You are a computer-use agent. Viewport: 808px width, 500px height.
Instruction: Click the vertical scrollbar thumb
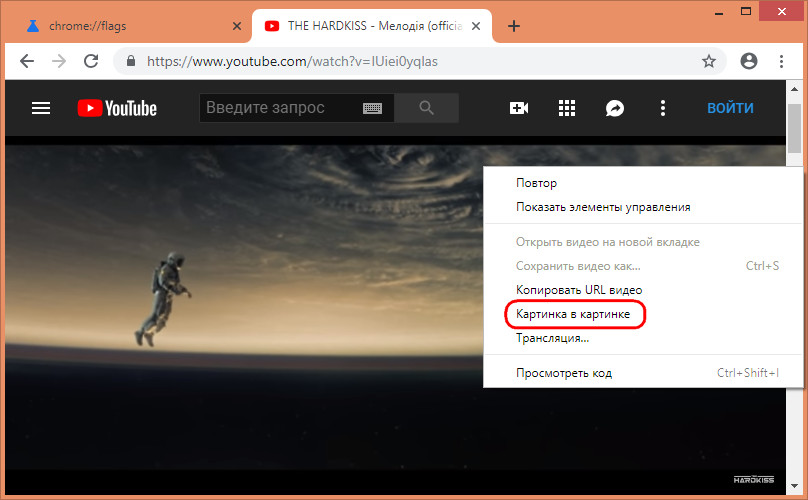(x=794, y=128)
